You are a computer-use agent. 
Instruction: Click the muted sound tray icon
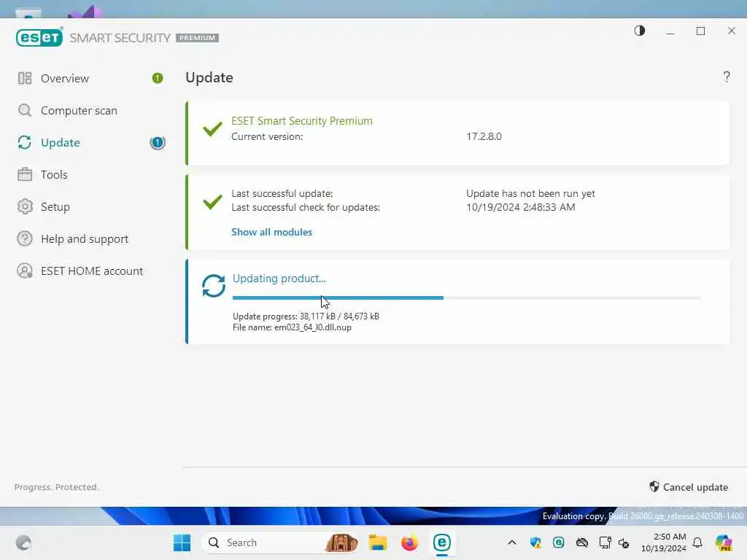coord(624,542)
